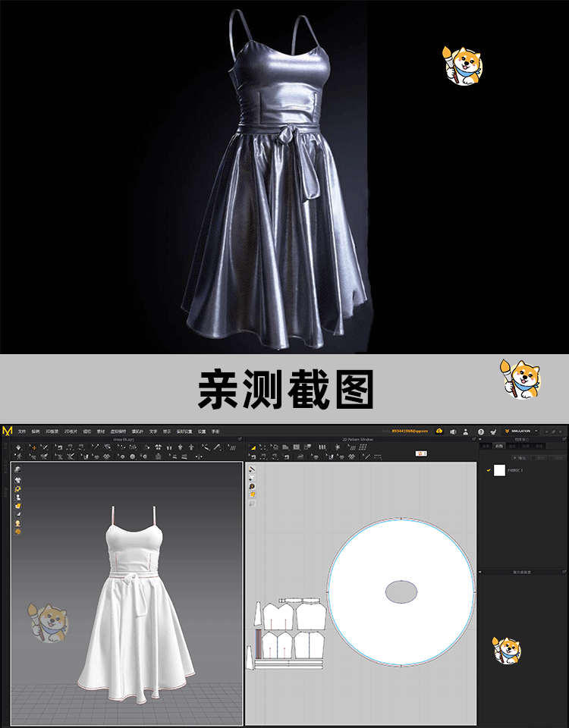Viewport: 569px width, 728px height.
Task: Open the user account icon
Action: [466, 431]
